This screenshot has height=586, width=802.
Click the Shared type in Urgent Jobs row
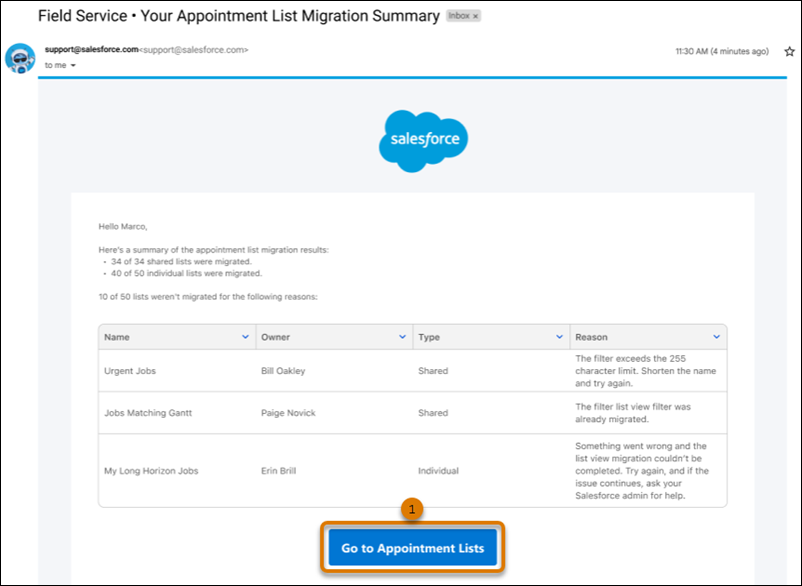[433, 371]
